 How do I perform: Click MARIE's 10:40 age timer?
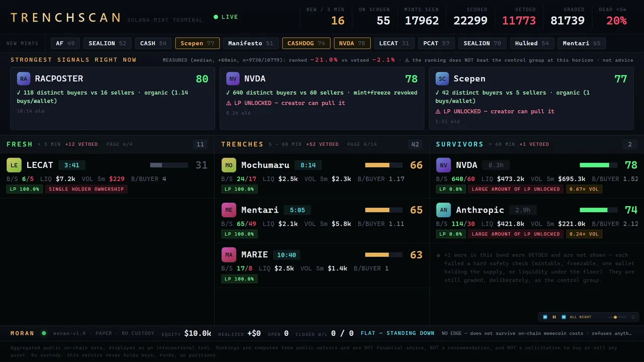[286, 254]
